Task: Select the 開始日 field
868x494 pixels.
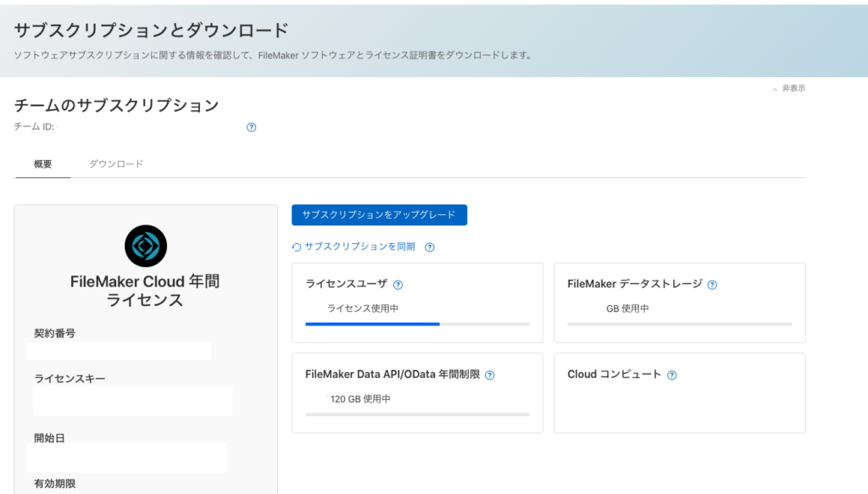Action: pos(127,457)
